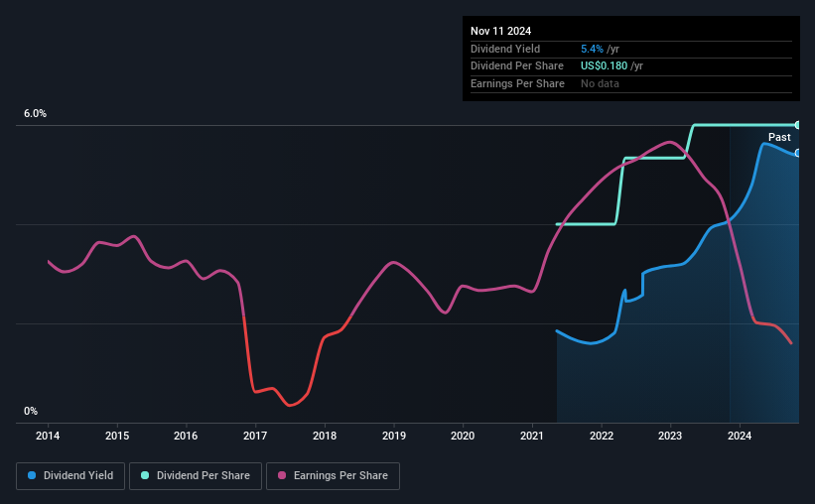Click the 0% y-axis label

31,411
